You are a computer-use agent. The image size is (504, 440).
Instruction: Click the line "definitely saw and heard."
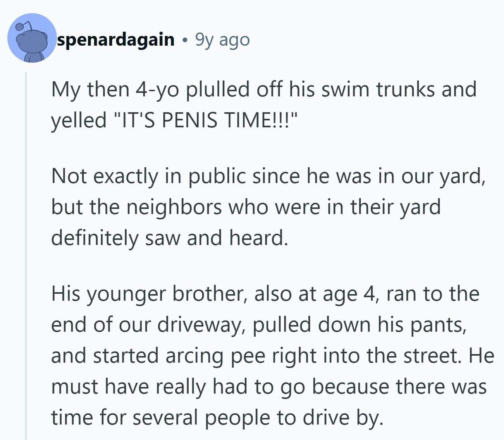click(x=170, y=237)
